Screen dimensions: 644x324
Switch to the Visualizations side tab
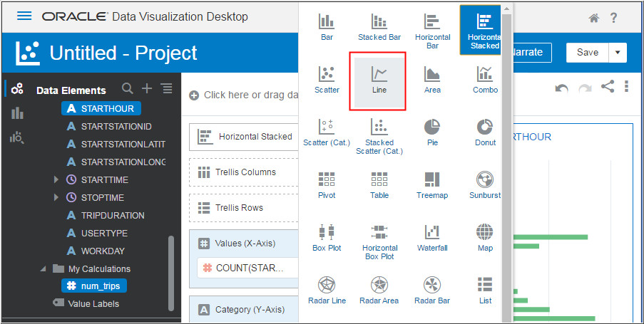pos(17,113)
